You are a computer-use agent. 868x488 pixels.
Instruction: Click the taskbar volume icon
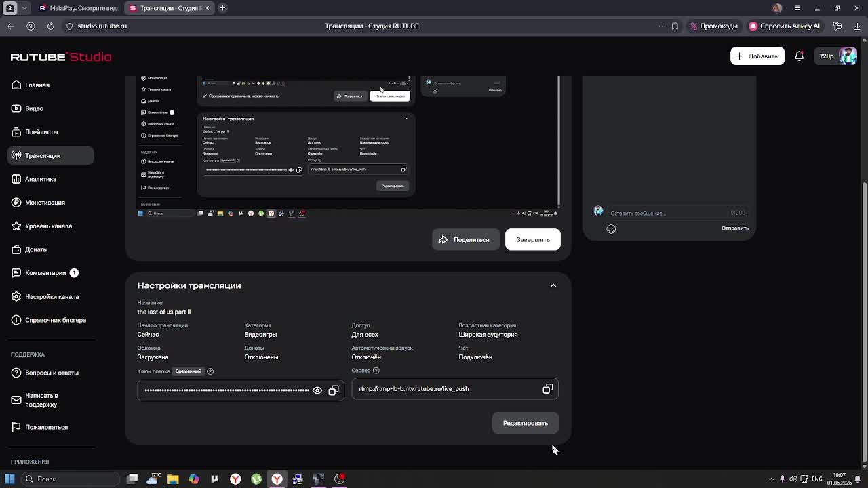[793, 479]
